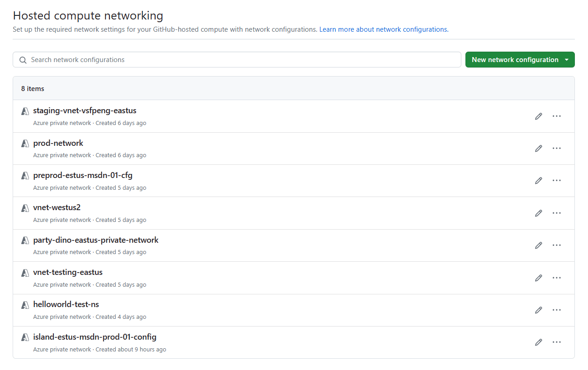
Task: Edit helloworld-test-ns with its pencil icon
Action: pyautogui.click(x=538, y=310)
